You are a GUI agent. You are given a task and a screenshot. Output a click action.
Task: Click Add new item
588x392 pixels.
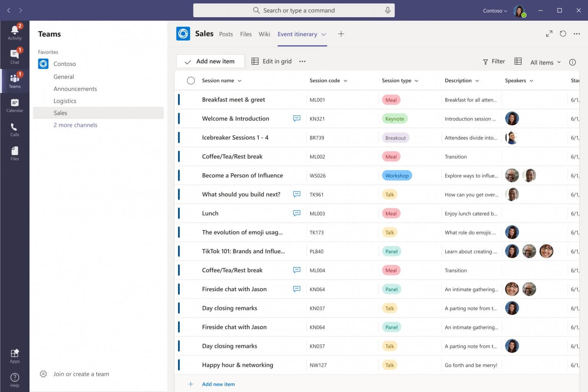coord(210,61)
